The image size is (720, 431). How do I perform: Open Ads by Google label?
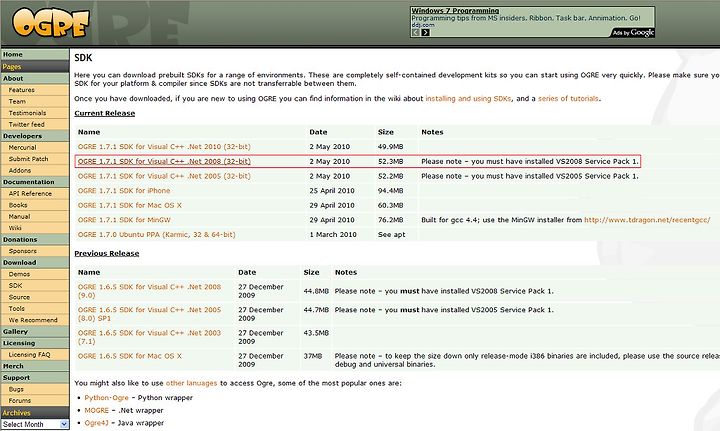[632, 33]
